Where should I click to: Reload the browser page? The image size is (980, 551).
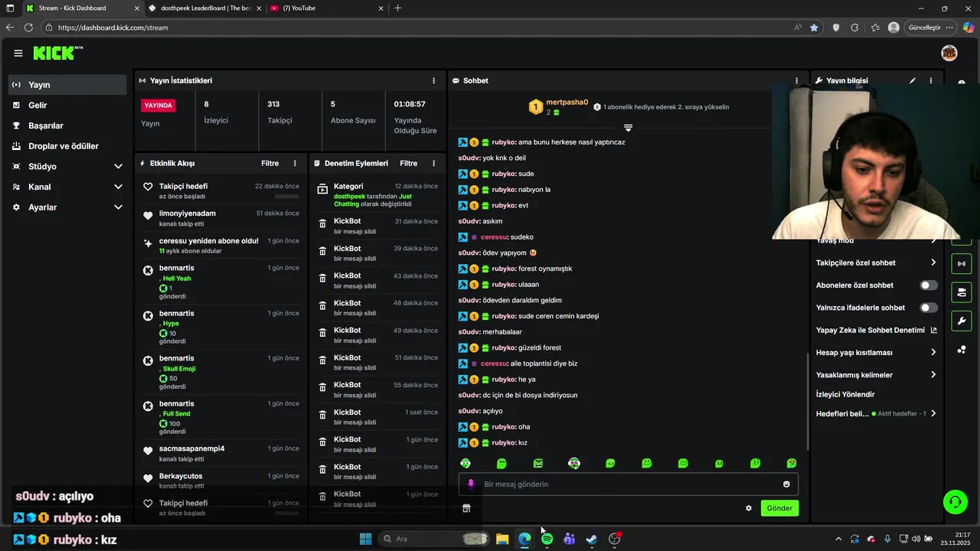tap(28, 28)
